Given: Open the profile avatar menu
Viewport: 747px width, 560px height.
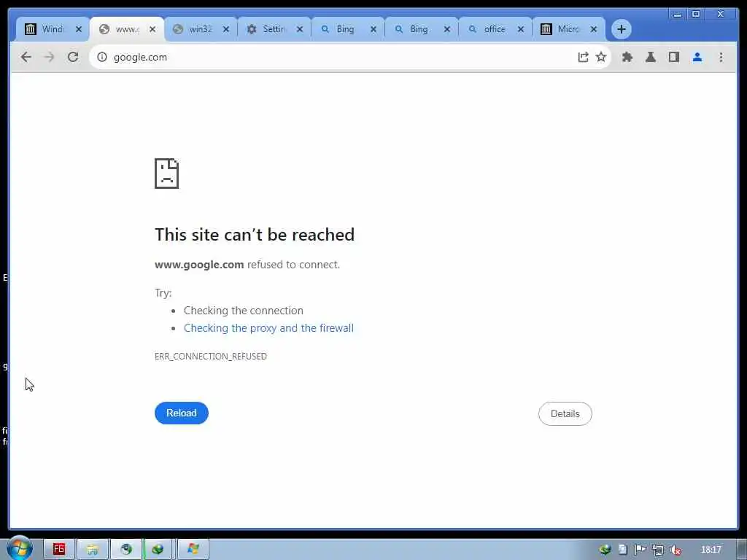Looking at the screenshot, I should click(697, 57).
